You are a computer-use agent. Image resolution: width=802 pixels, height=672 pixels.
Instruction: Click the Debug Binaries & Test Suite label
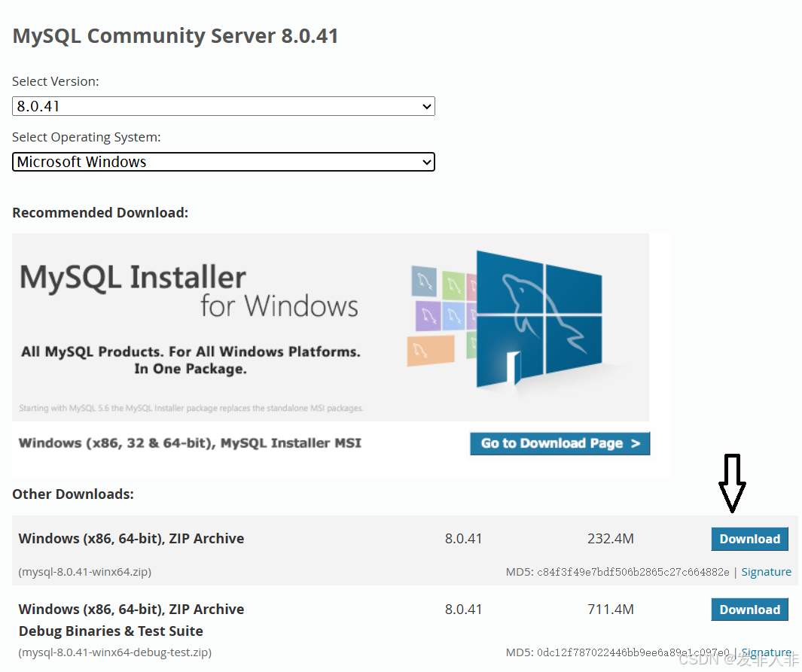111,631
